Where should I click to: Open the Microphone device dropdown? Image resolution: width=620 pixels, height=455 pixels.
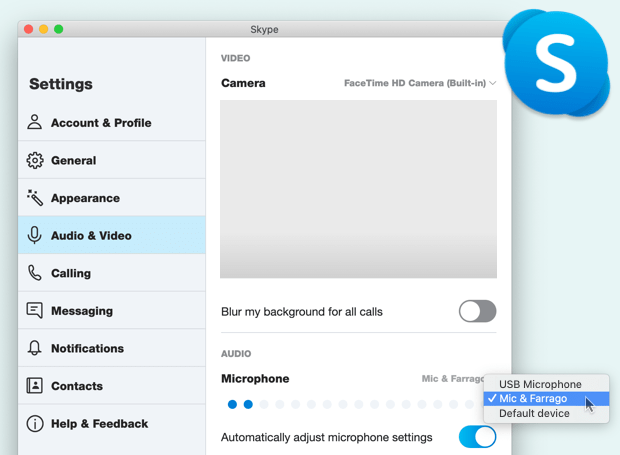pyautogui.click(x=452, y=378)
